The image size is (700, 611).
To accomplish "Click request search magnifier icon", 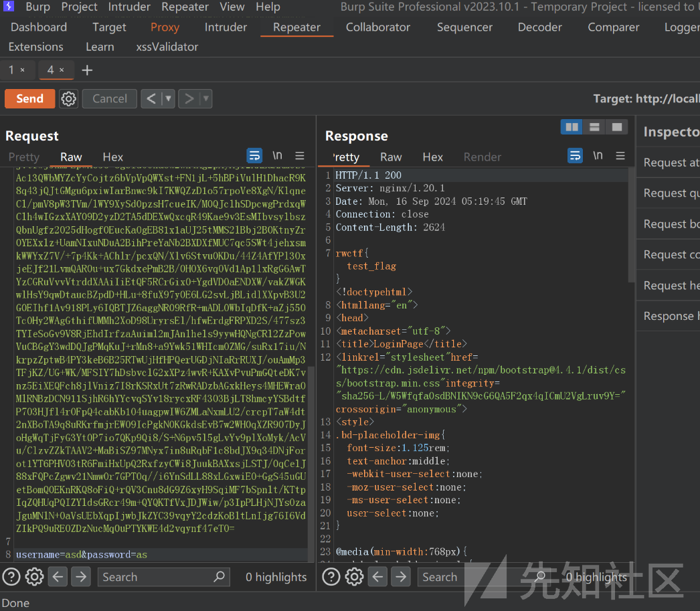I will click(220, 576).
